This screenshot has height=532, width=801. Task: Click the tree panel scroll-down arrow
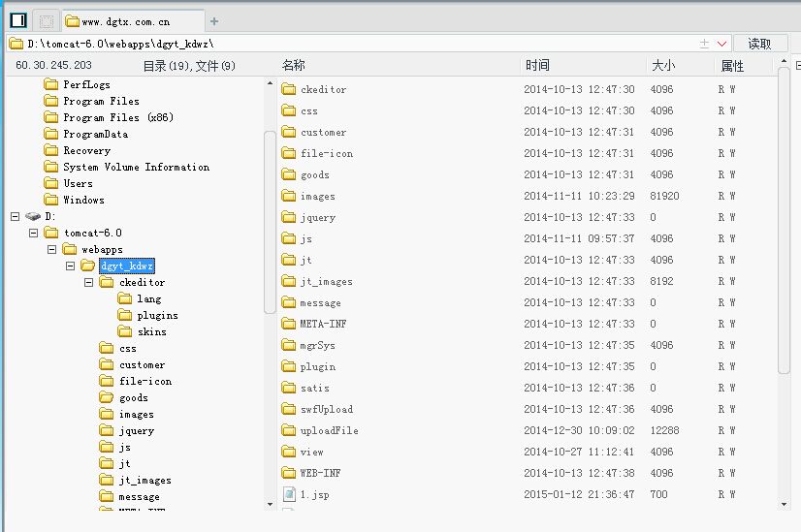pyautogui.click(x=270, y=505)
